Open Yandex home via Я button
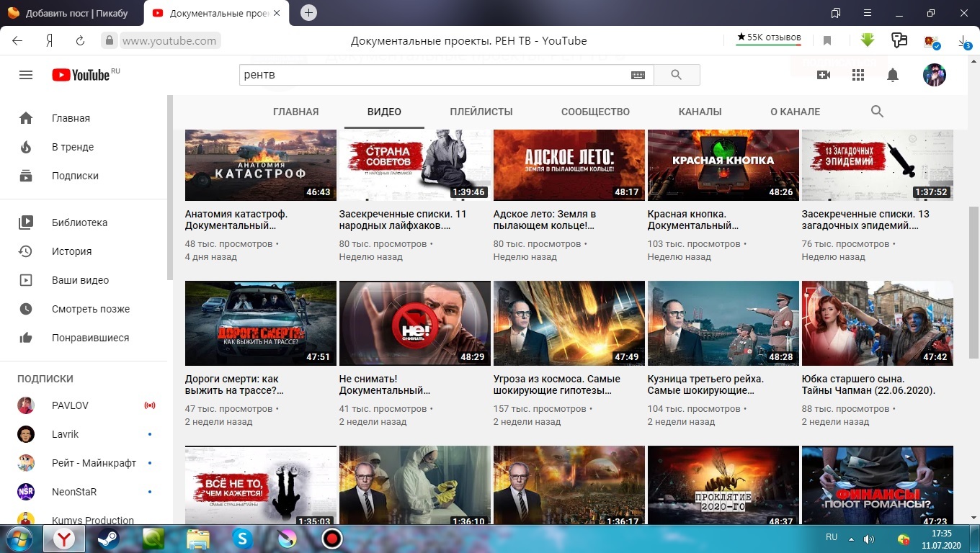 50,41
